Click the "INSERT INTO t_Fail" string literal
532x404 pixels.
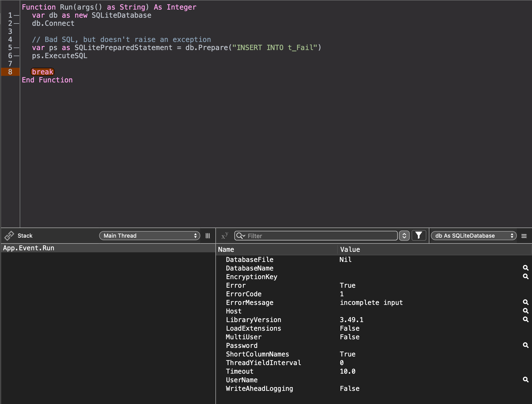tap(275, 48)
